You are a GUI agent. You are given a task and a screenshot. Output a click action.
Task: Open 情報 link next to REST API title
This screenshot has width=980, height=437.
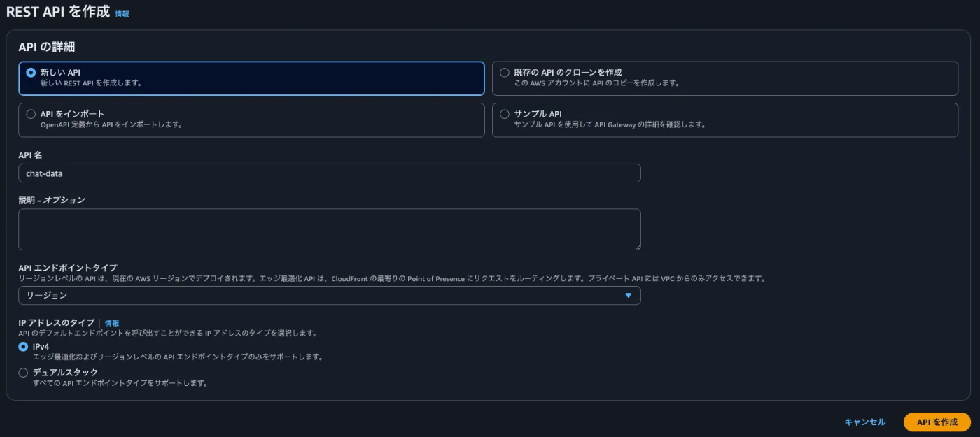pos(122,14)
